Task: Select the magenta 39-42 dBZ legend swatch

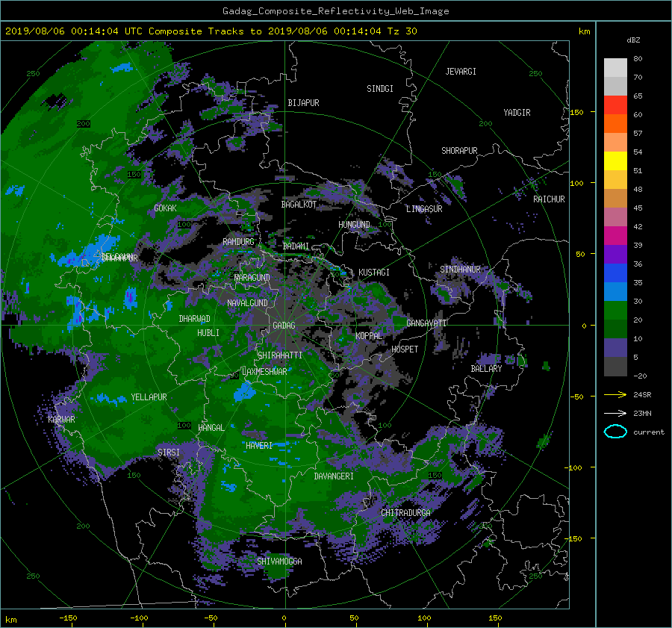Action: [615, 235]
